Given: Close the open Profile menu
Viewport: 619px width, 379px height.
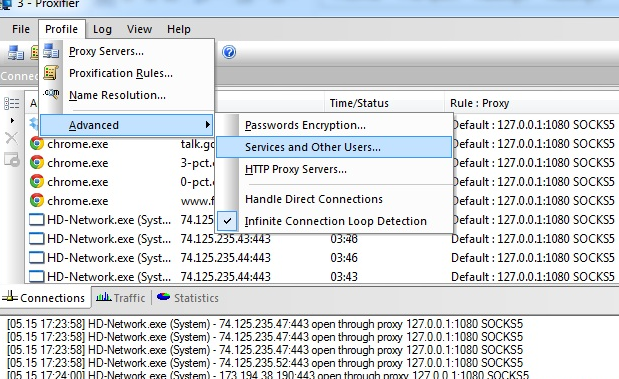Looking at the screenshot, I should [x=62, y=29].
